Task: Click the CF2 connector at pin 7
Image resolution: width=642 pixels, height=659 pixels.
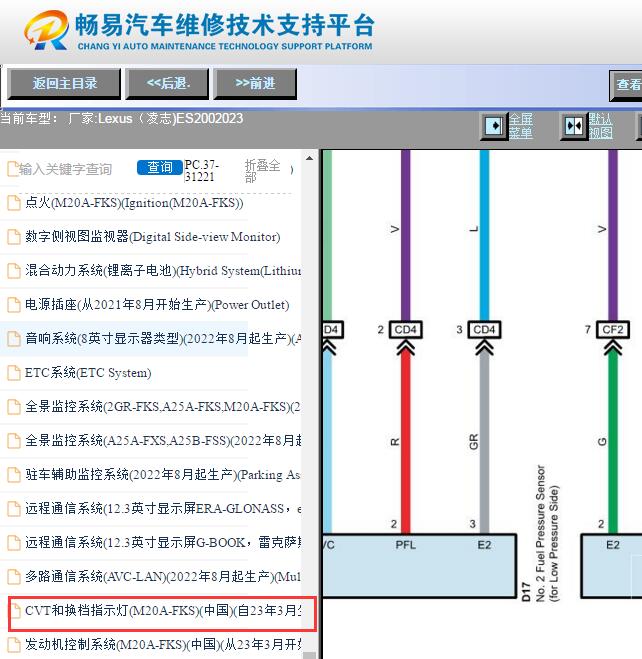Action: click(613, 330)
